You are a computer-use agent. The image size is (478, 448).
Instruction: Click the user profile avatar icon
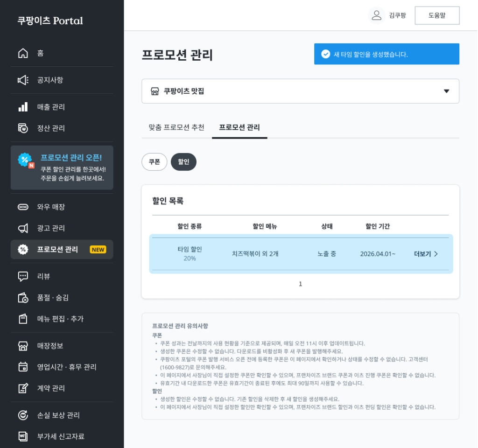[x=376, y=15]
